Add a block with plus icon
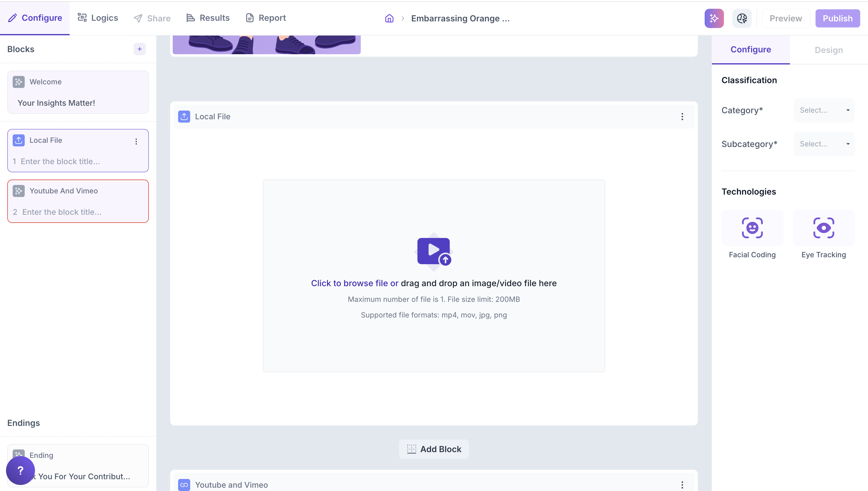Image resolution: width=868 pixels, height=491 pixels. tap(139, 49)
